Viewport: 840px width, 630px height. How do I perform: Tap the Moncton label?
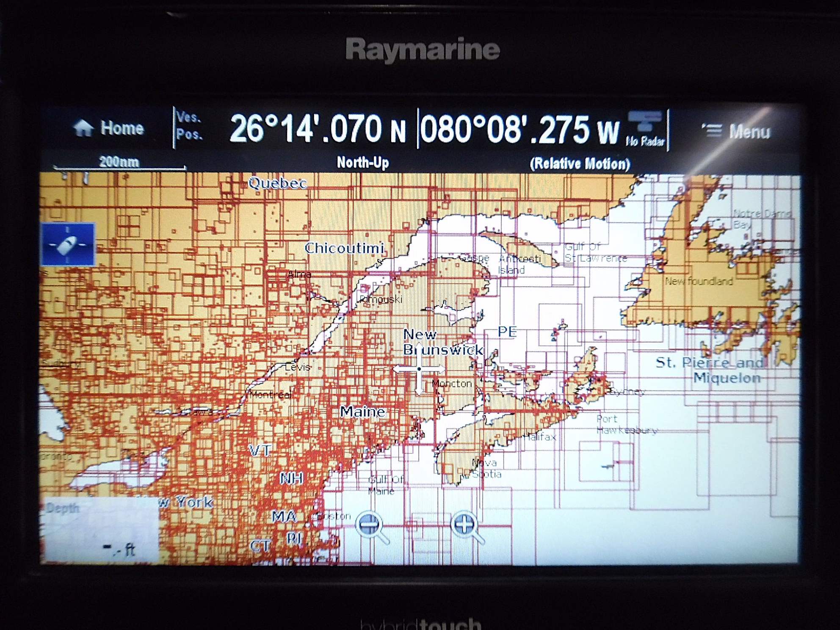pos(452,384)
